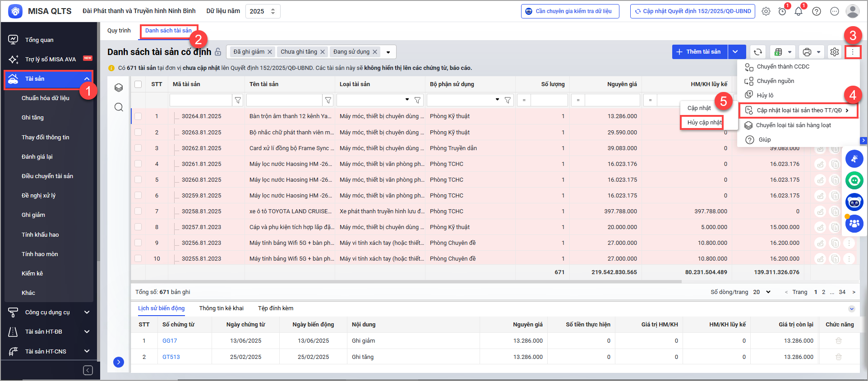Click the Mã tài sản filter input
This screenshot has height=381, width=868.
[x=201, y=100]
